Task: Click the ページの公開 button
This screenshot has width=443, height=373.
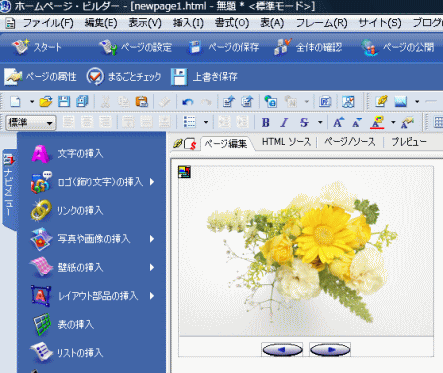Action: click(398, 47)
